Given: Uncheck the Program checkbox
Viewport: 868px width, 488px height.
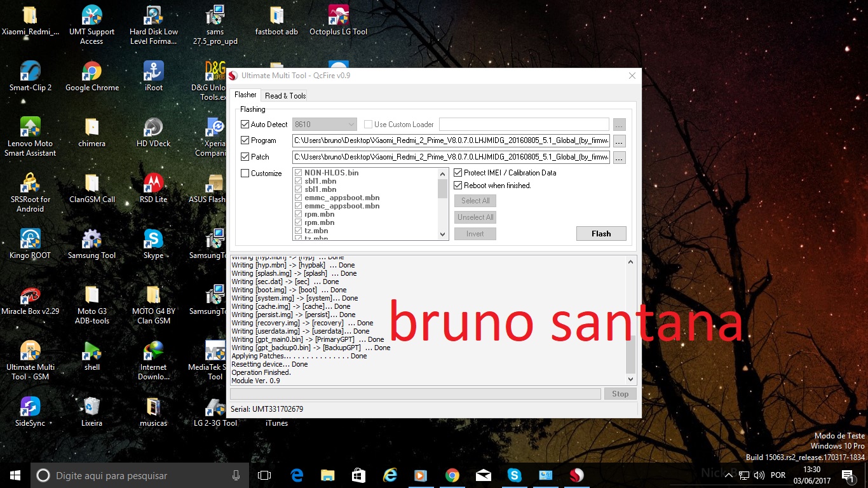Looking at the screenshot, I should click(x=245, y=140).
